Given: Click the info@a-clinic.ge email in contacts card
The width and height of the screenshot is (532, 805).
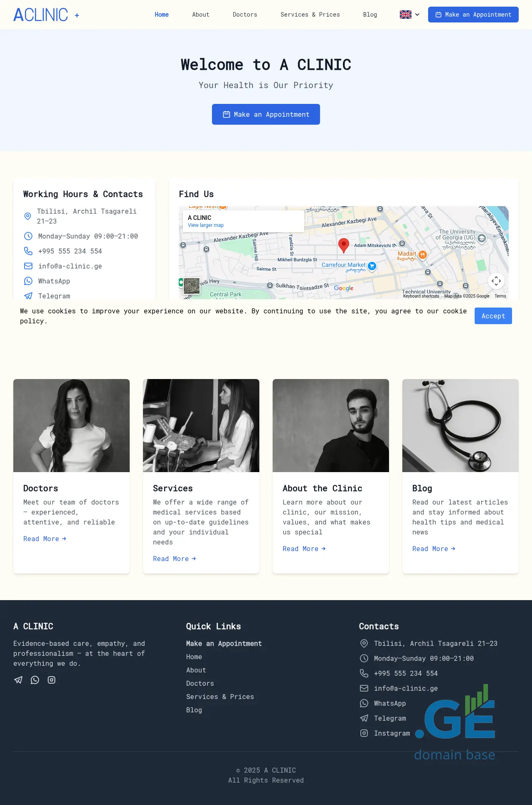Looking at the screenshot, I should pos(70,266).
